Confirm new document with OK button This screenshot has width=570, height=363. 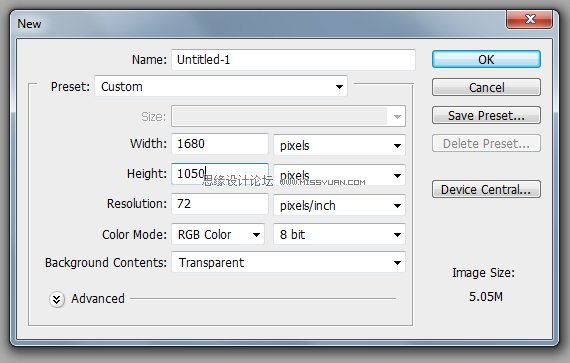[x=486, y=59]
